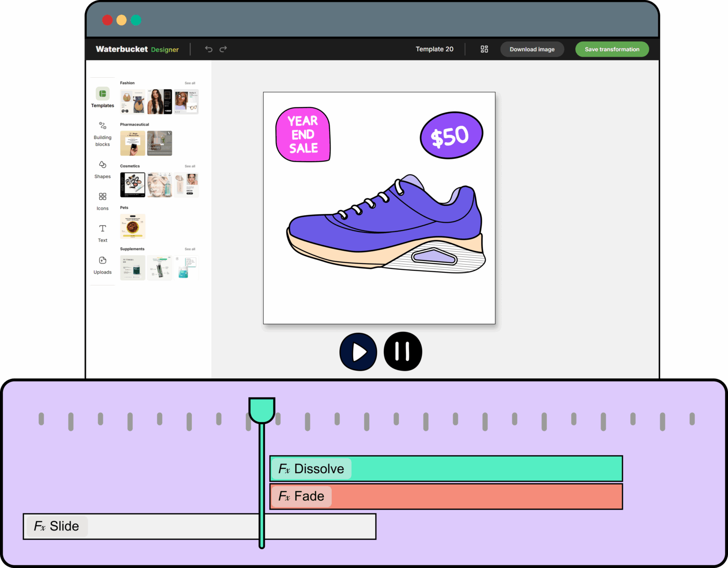This screenshot has width=728, height=568.
Task: Select the second Pharmaceutical template thumbnail
Action: (160, 143)
